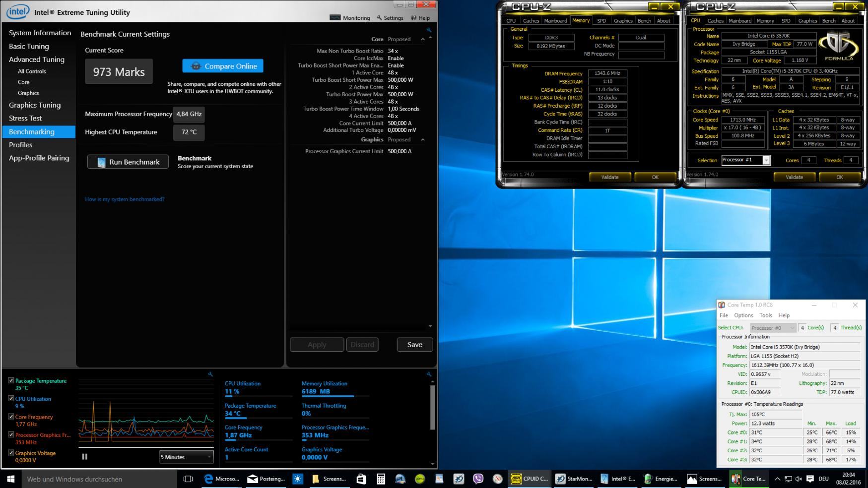This screenshot has height=488, width=868.
Task: Open Task View on the taskbar
Action: click(x=188, y=479)
